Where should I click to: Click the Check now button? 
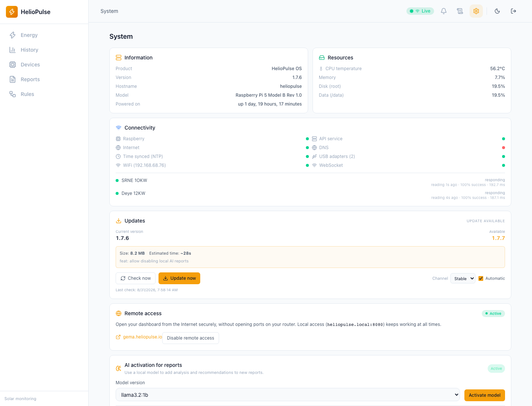pyautogui.click(x=136, y=278)
